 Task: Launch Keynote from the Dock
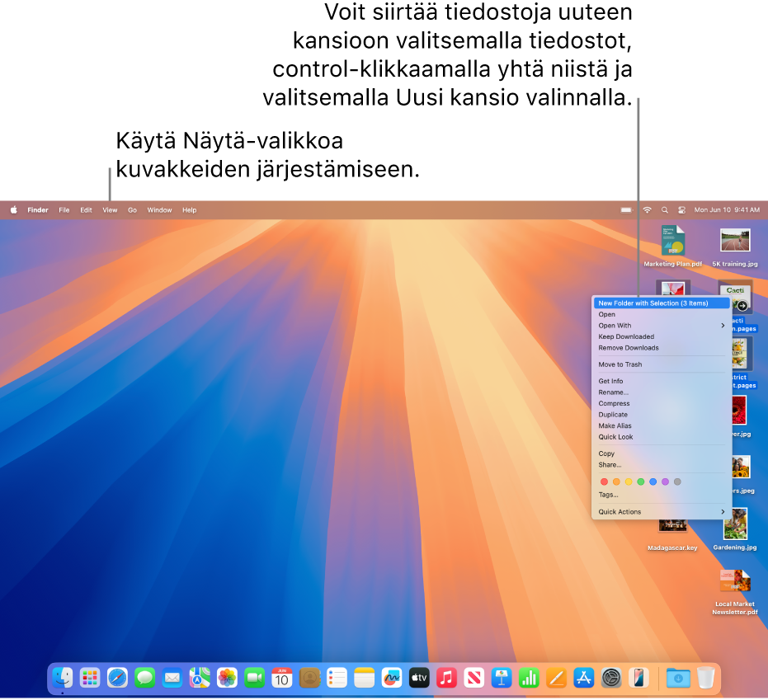point(502,678)
